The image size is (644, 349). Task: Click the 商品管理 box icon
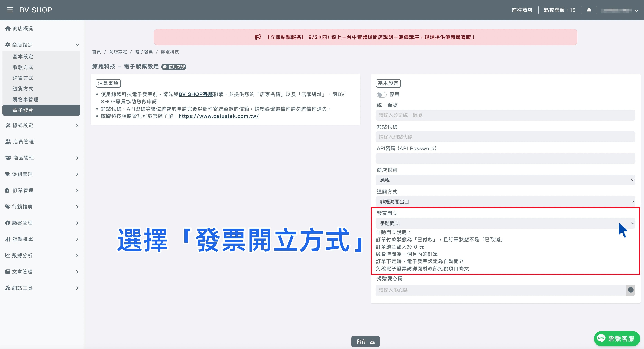(x=8, y=158)
